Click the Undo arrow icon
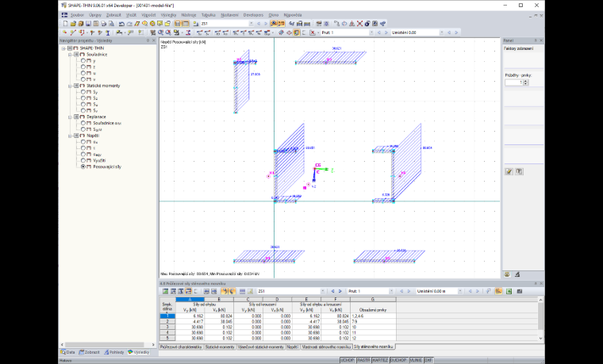 (x=121, y=24)
